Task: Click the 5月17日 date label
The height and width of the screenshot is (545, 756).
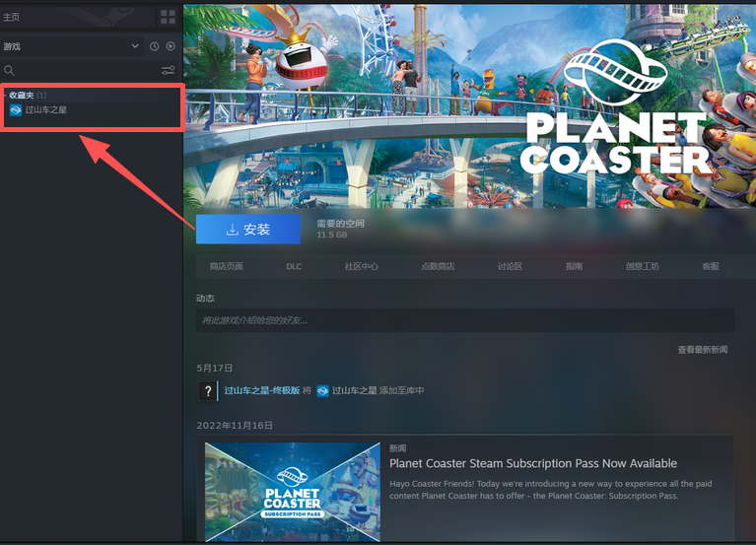Action: [x=215, y=369]
